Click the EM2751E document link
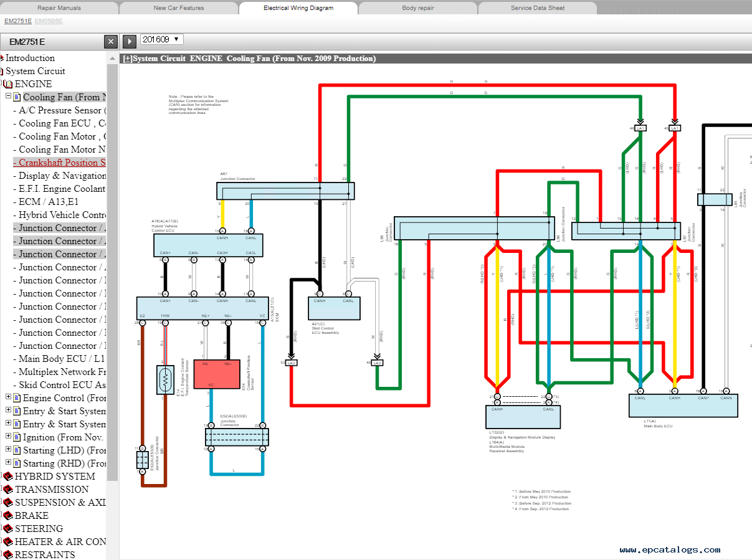 click(18, 21)
